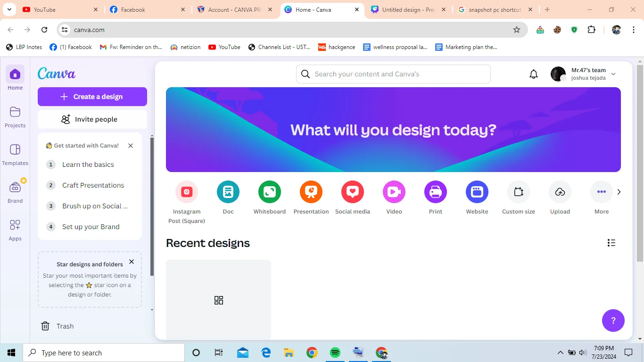
Task: Switch to the YouTube tab
Action: coord(60,9)
